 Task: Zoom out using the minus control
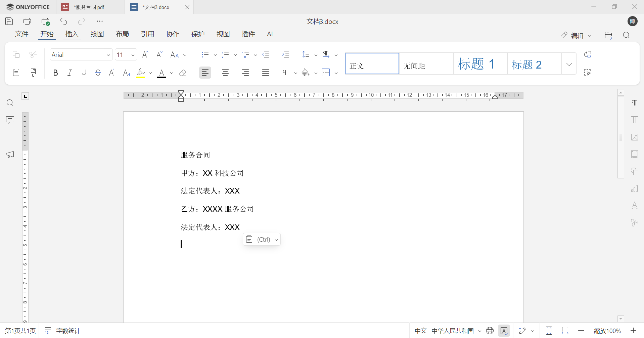(x=581, y=331)
